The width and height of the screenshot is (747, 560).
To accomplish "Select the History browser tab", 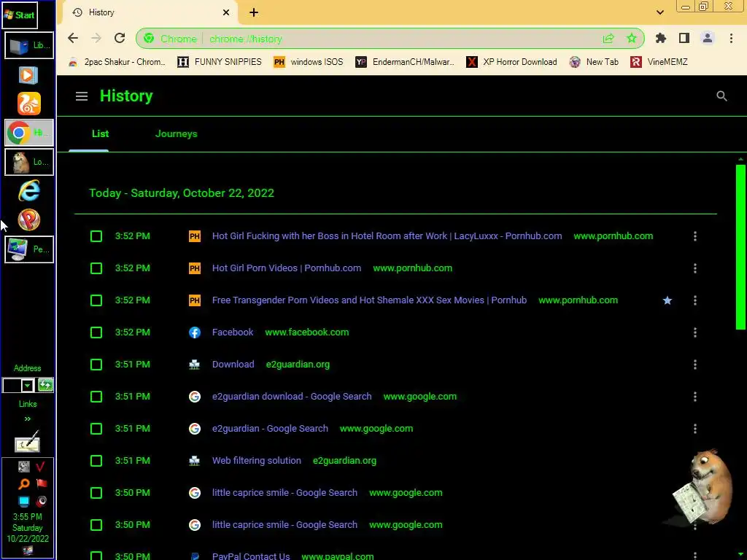I will [150, 12].
